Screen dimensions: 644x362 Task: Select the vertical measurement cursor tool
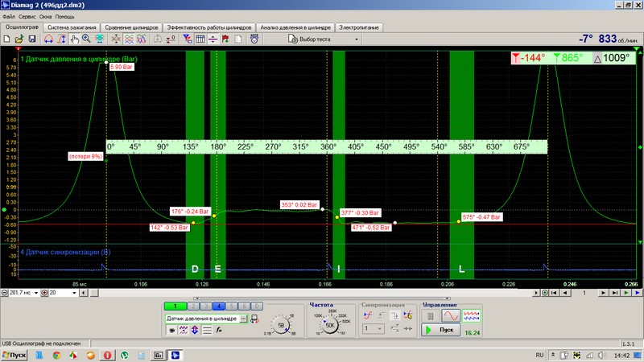[x=61, y=39]
